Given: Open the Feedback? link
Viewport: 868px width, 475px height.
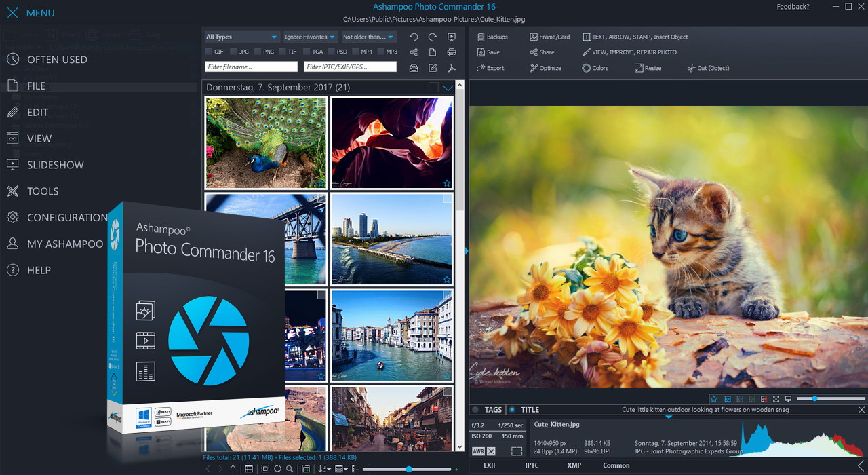Looking at the screenshot, I should tap(793, 7).
